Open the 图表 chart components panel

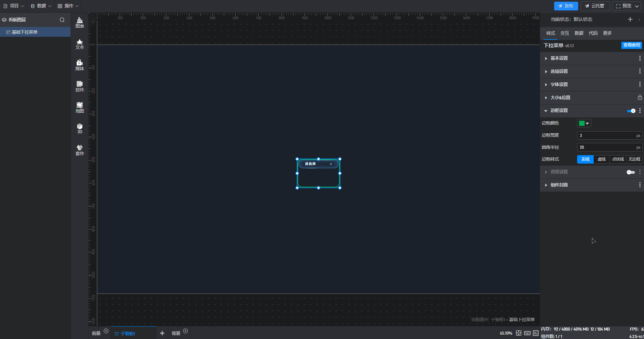pos(80,23)
